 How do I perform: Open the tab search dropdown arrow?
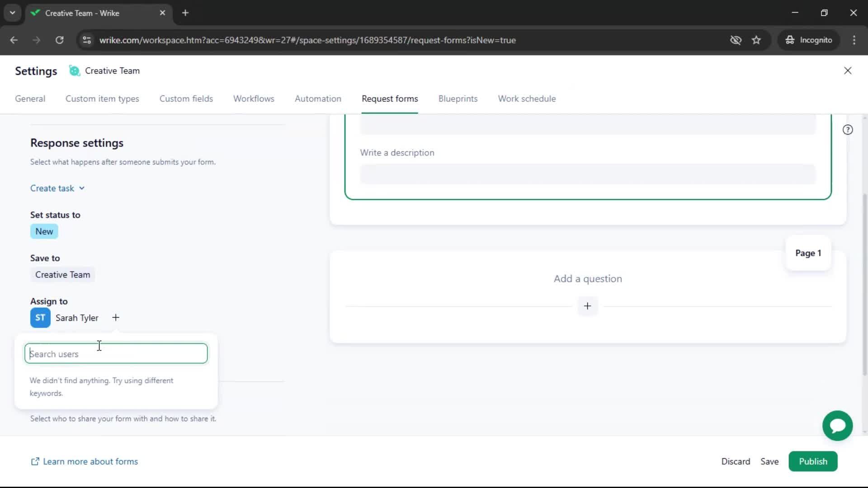pyautogui.click(x=13, y=13)
